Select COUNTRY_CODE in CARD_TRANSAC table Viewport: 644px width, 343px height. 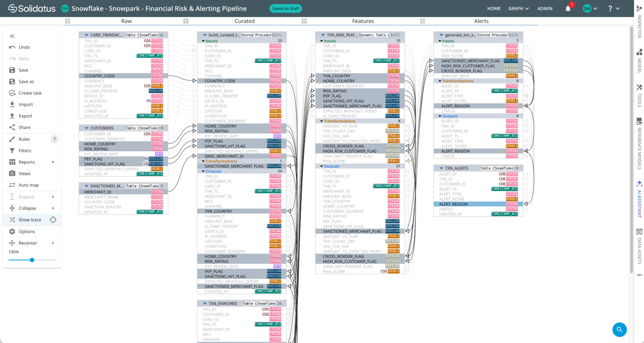tap(123, 76)
